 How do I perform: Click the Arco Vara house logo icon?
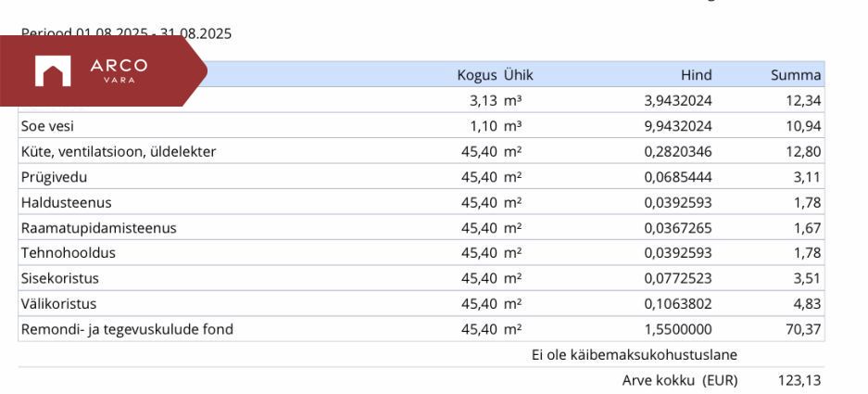53,71
